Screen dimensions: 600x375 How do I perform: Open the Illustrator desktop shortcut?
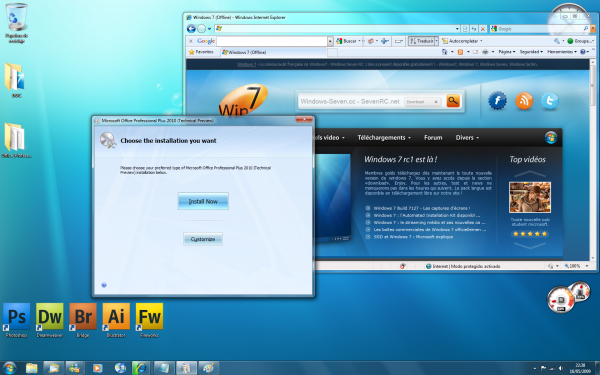pos(116,320)
